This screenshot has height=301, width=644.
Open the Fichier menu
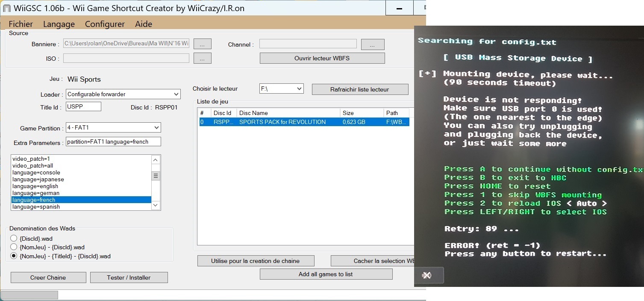click(21, 24)
